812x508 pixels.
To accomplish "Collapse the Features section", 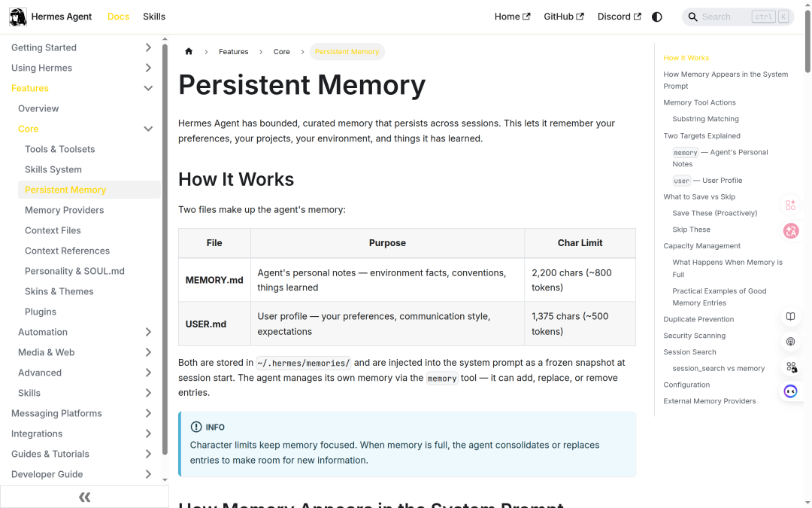I will (x=148, y=88).
